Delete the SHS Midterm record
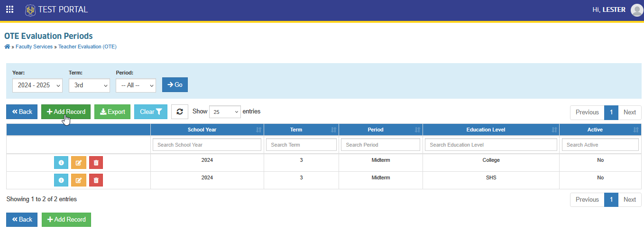Screen dimensions: 644x233 click(96, 180)
